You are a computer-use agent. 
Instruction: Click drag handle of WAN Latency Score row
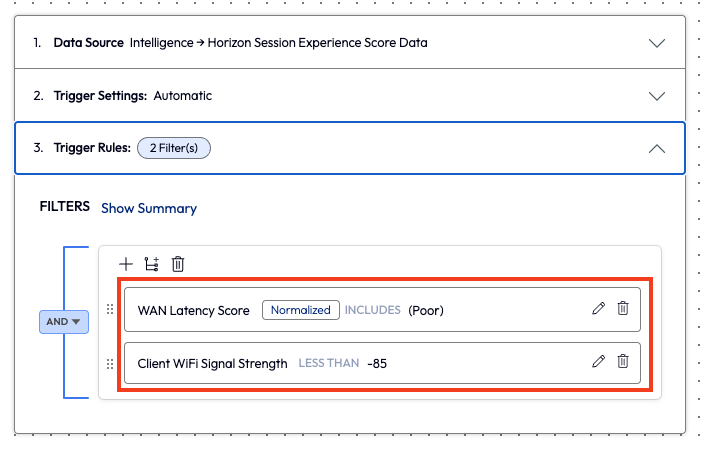[110, 310]
